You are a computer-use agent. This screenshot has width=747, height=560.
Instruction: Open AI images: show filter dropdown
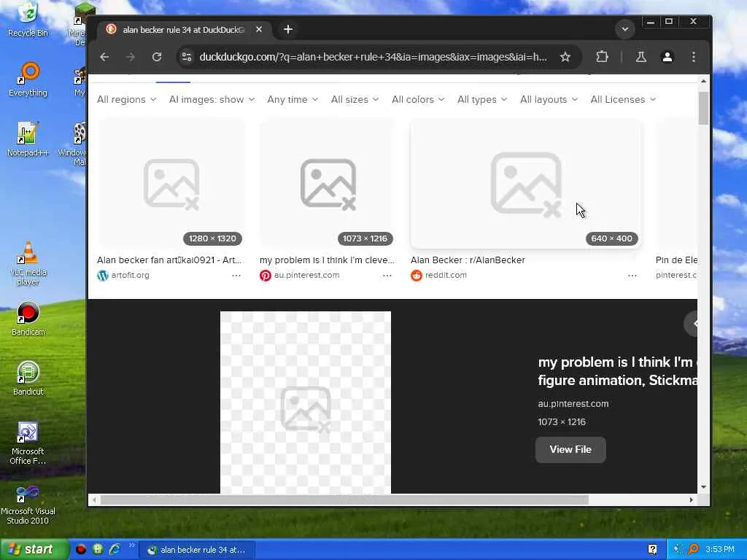(212, 99)
